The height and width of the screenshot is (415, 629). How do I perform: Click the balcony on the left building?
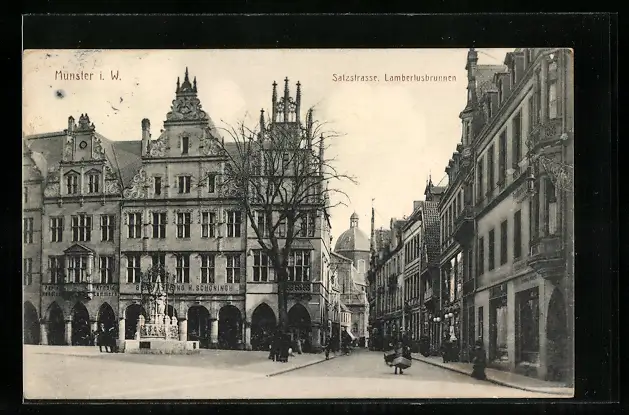coord(78,288)
